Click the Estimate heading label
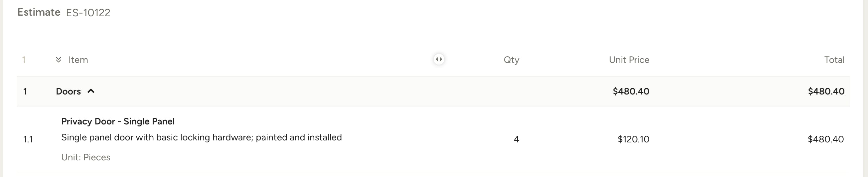Image resolution: width=868 pixels, height=177 pixels. pos(39,12)
